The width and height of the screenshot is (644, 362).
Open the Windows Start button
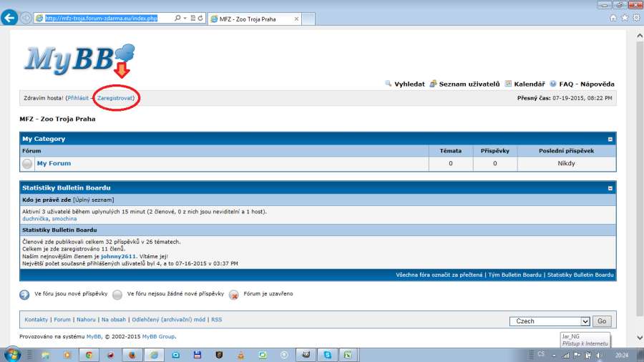(12, 354)
